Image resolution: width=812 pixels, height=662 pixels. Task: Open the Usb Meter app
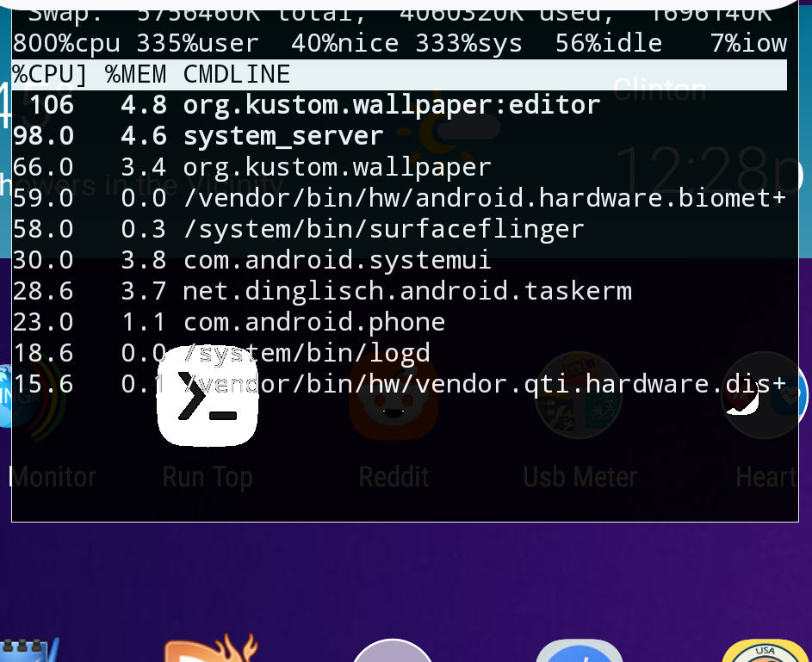[x=580, y=405]
